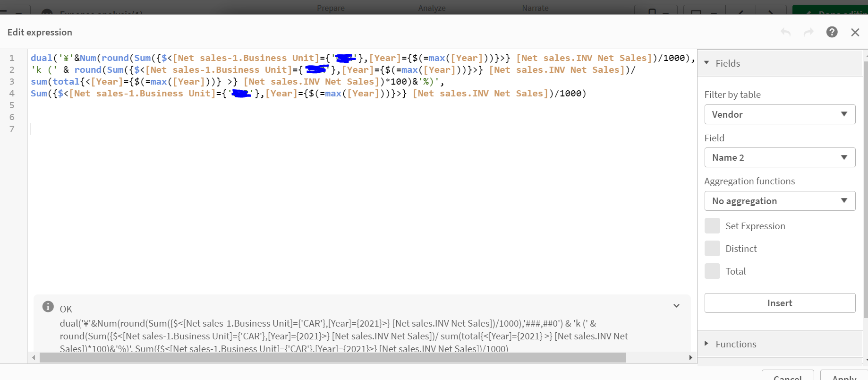The height and width of the screenshot is (380, 868).
Task: Click line number 5 in gutter
Action: (x=12, y=105)
